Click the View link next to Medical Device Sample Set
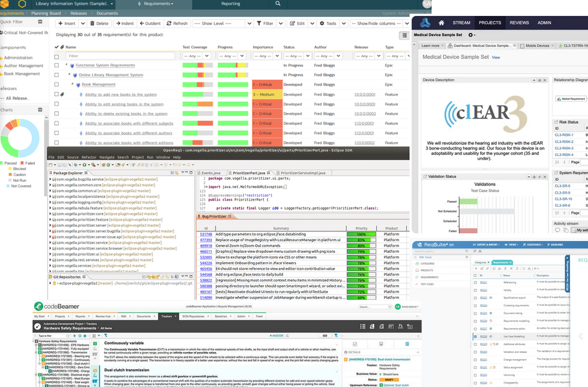The height and width of the screenshot is (387, 588). (496, 57)
